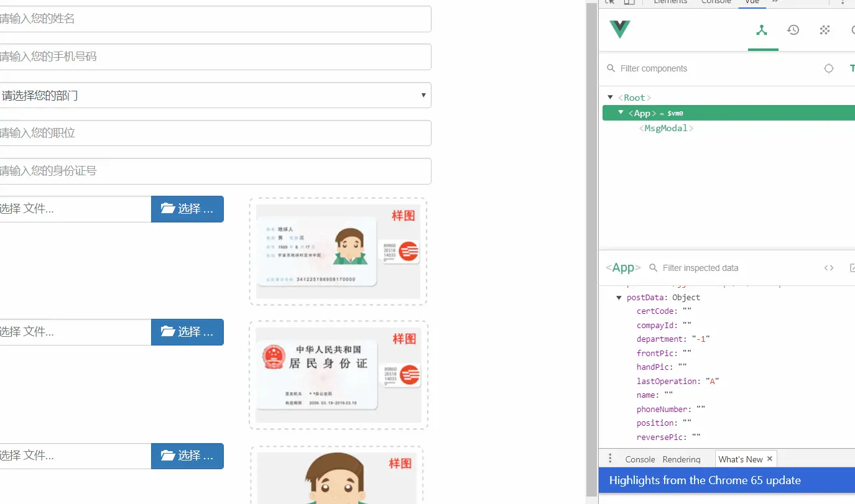Focus the position input 请输入您的职位

point(215,133)
